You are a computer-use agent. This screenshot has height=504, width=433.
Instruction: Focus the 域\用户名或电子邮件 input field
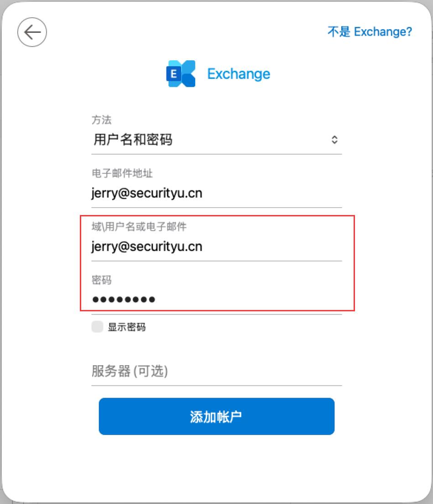[216, 247]
